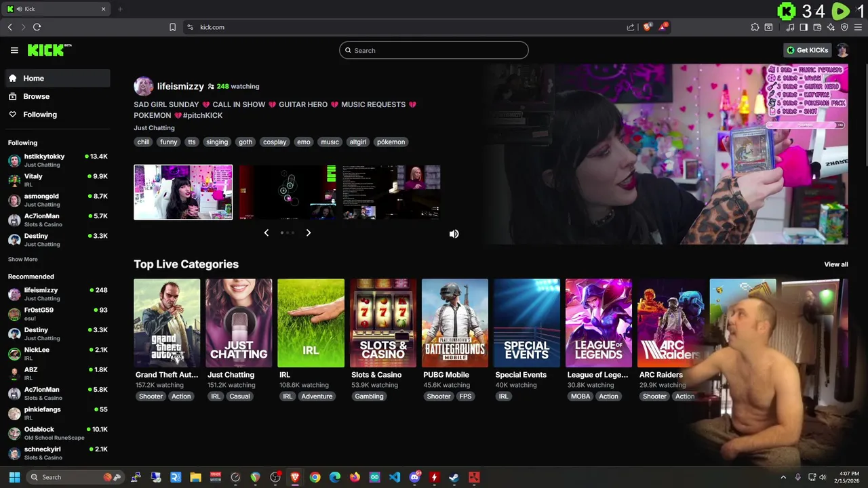Click the Gambling tag under Slots & Casino
Viewport: 868px width, 488px height.
tap(369, 396)
